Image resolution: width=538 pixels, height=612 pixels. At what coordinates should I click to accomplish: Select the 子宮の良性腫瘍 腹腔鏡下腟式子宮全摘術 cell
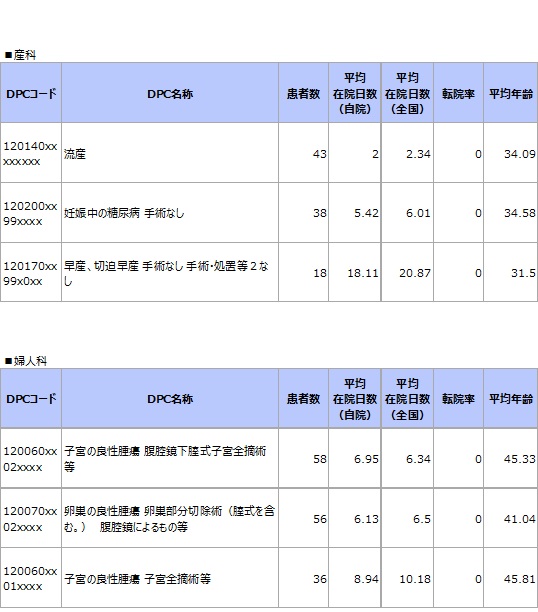pos(170,459)
